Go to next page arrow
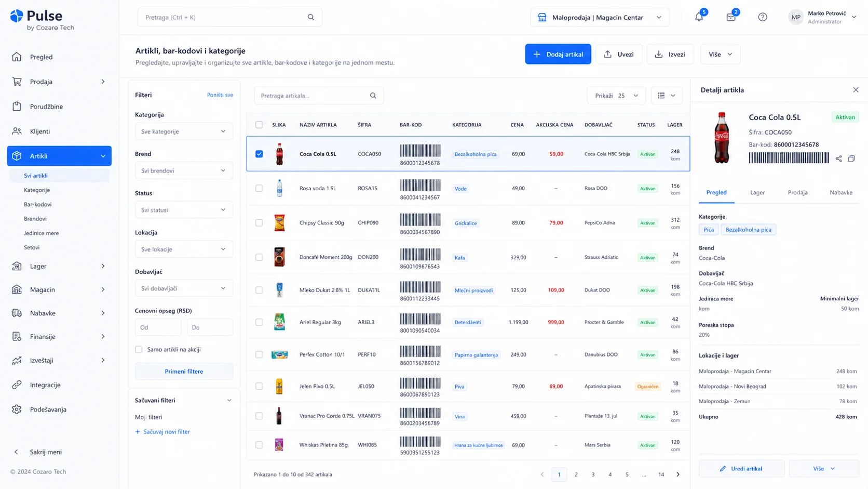The height and width of the screenshot is (489, 868). point(677,474)
